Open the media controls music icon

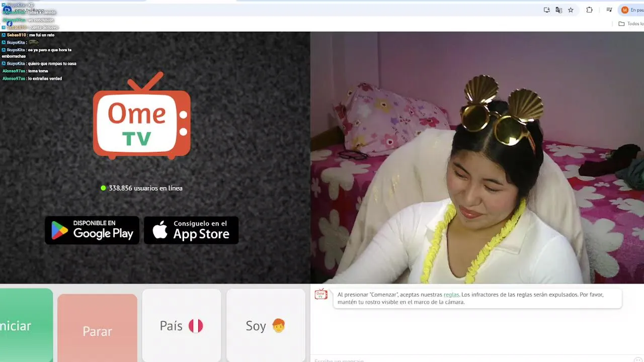(609, 10)
